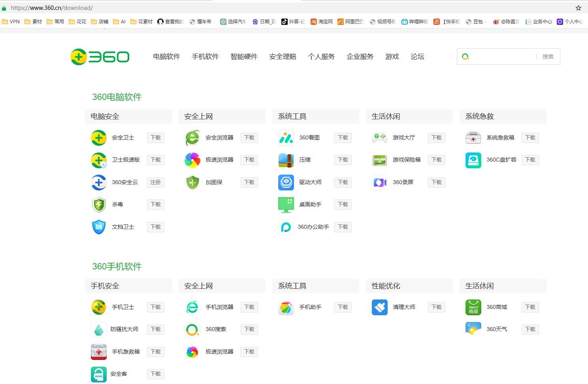Click the 杀毒 shield icon
The image size is (588, 384).
(x=99, y=205)
